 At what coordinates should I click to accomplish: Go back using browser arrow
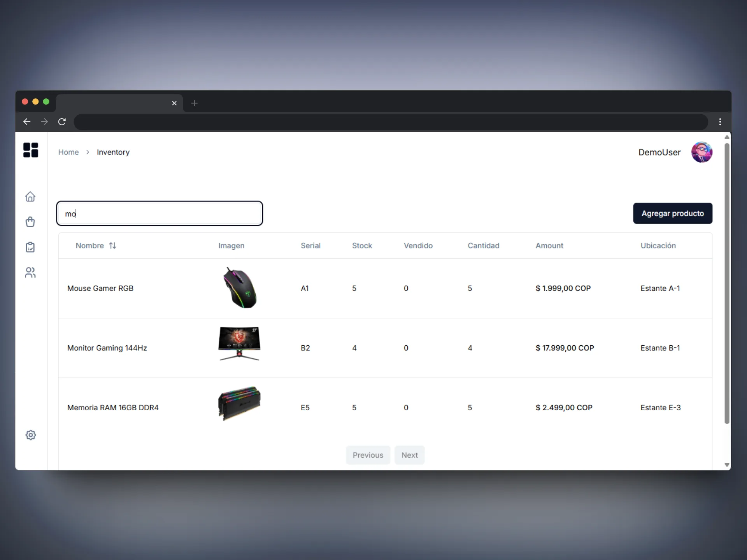(x=27, y=122)
